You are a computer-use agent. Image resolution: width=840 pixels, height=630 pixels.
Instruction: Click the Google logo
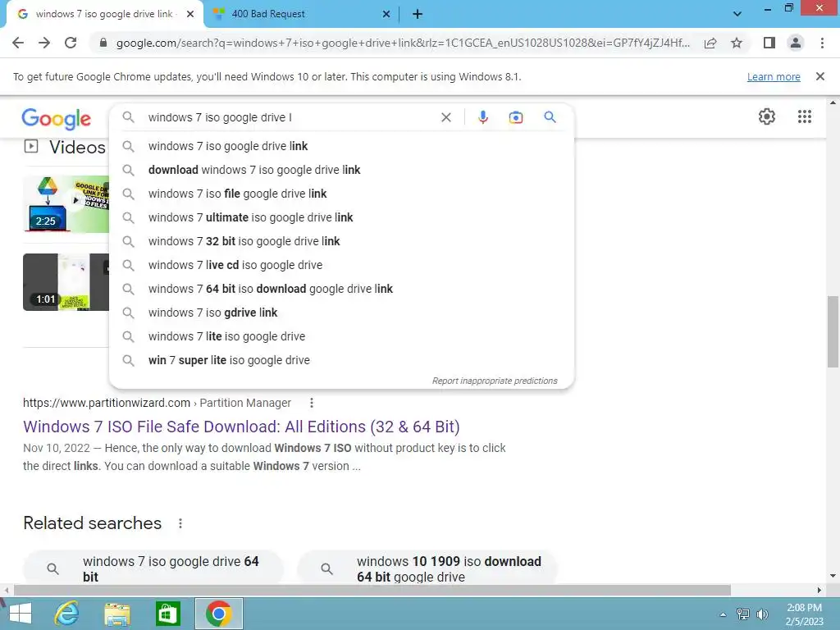(x=57, y=118)
